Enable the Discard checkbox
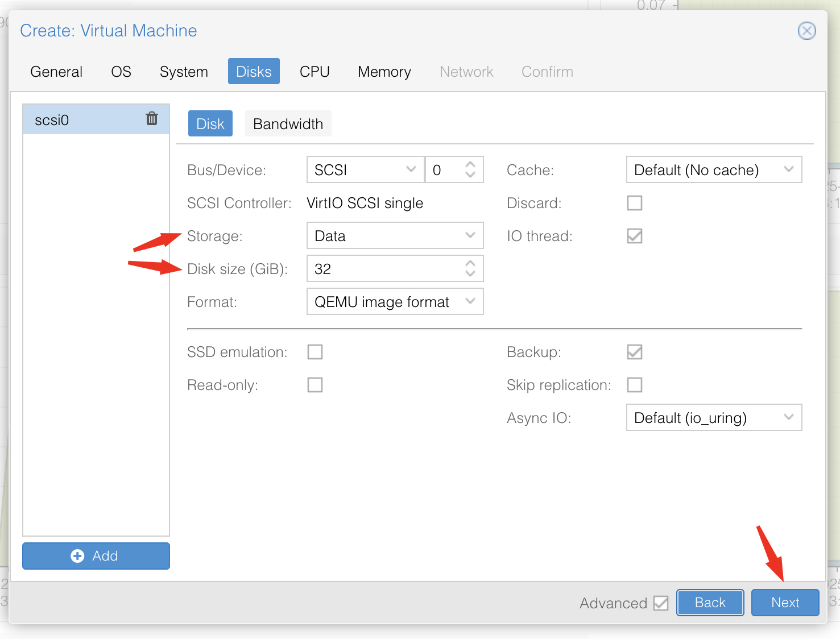Image resolution: width=840 pixels, height=639 pixels. tap(634, 203)
